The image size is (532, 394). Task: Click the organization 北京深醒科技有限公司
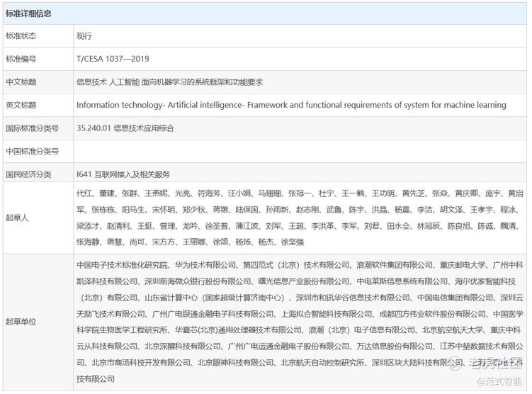tap(183, 346)
